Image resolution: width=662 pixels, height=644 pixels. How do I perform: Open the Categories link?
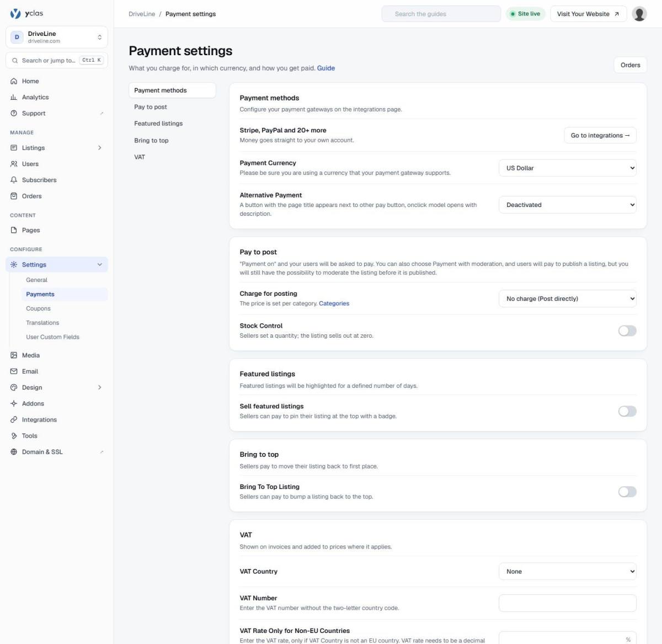[334, 304]
